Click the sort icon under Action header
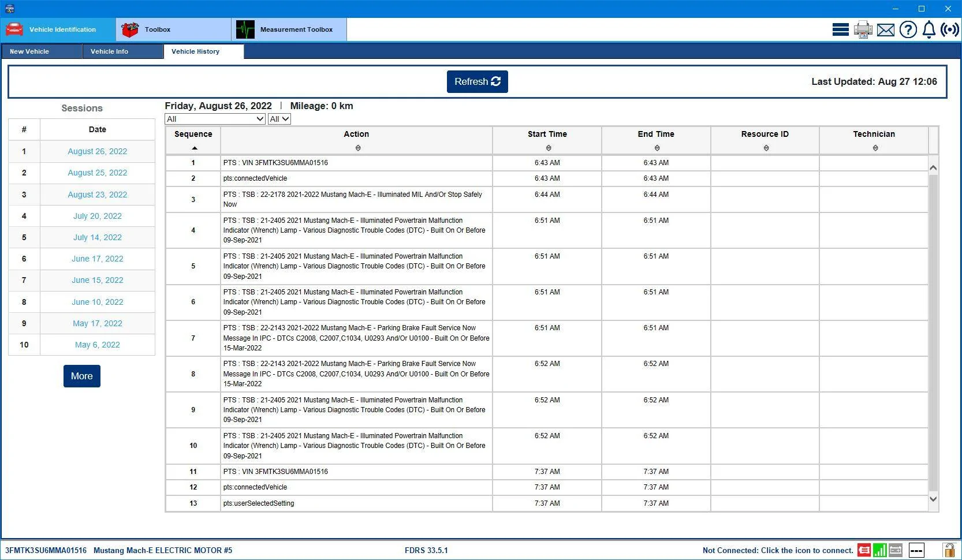 point(358,148)
